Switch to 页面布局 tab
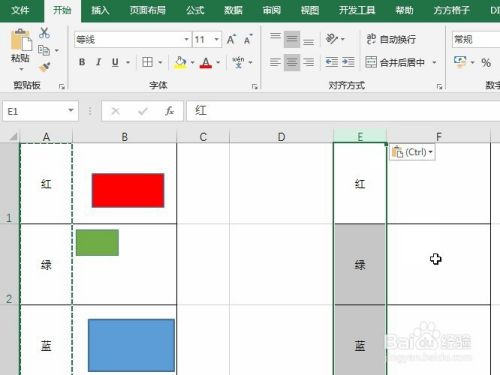The image size is (500, 375). click(x=148, y=10)
